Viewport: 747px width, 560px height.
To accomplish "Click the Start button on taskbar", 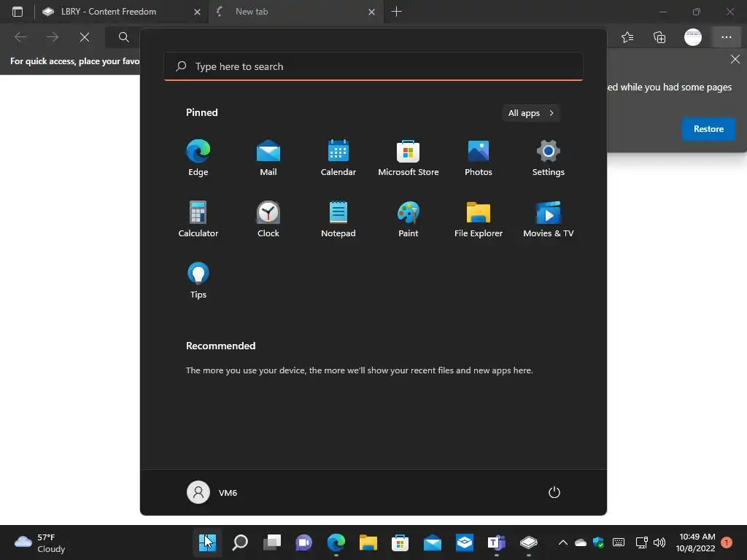I will tap(207, 542).
